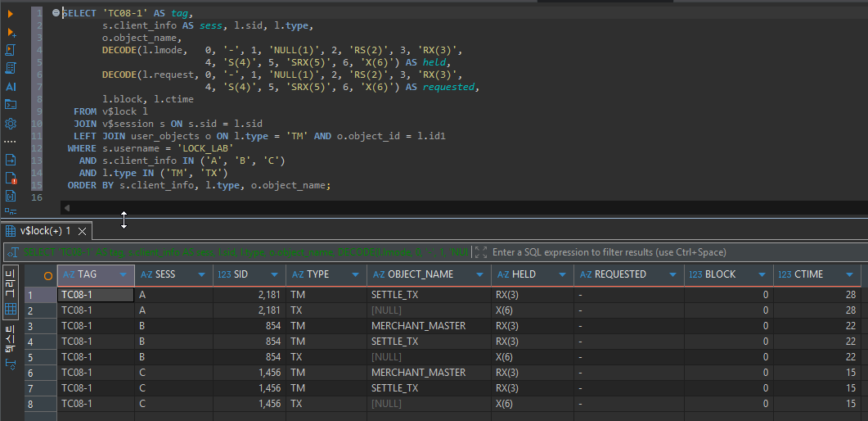Switch to the grid view (그리드) side tab
868x421 pixels.
click(11, 293)
